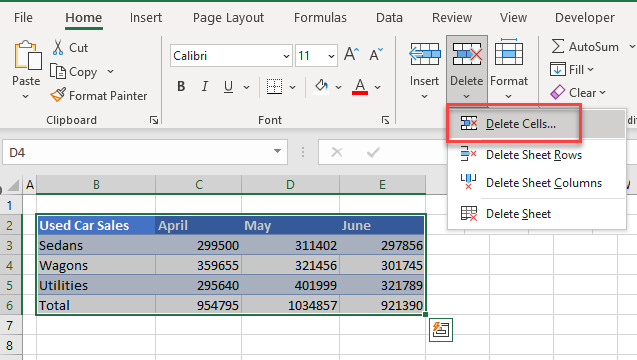Open the Name Box dropdown arrow
The image size is (637, 360).
pyautogui.click(x=277, y=151)
